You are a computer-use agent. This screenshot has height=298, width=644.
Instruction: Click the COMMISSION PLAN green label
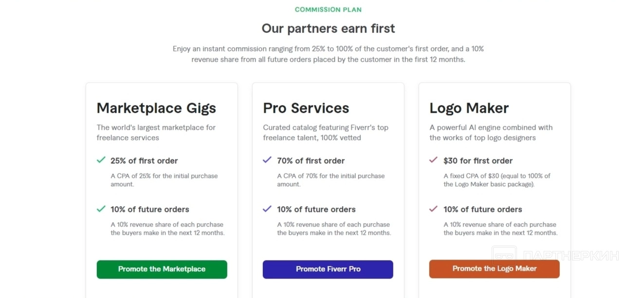click(328, 10)
